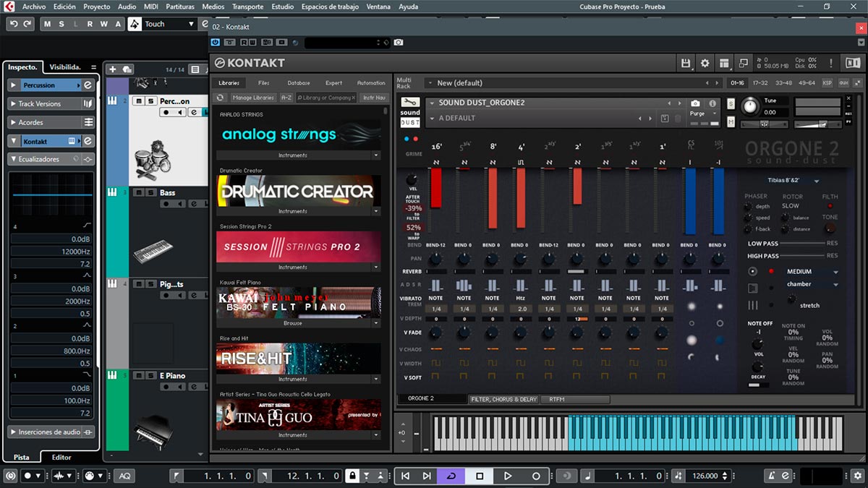Open Kontakt options gear

[x=705, y=64]
